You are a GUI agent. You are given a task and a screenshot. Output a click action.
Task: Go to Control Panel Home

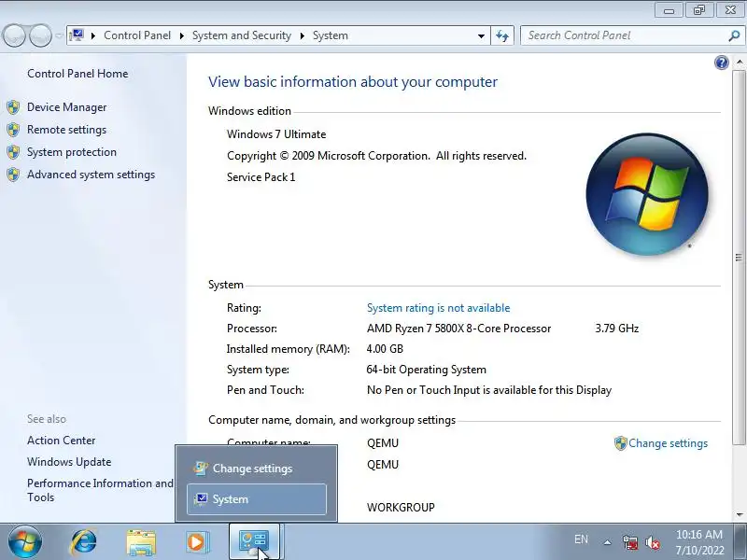pyautogui.click(x=78, y=74)
